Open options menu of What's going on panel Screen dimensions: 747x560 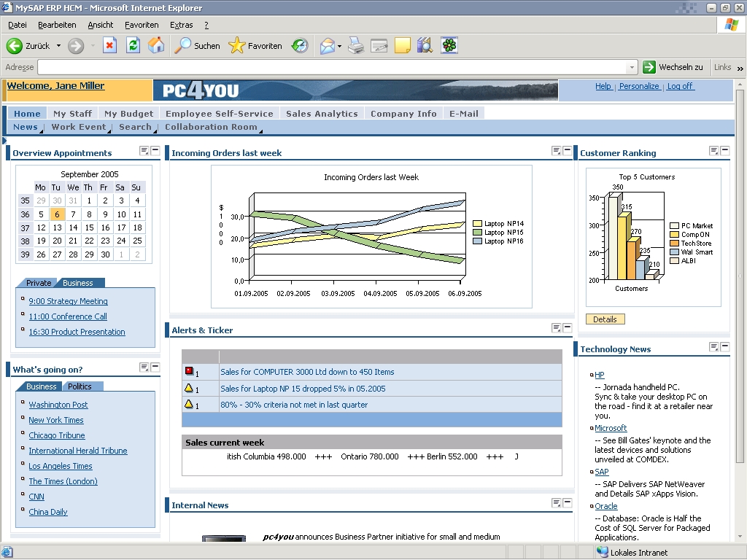(x=144, y=367)
